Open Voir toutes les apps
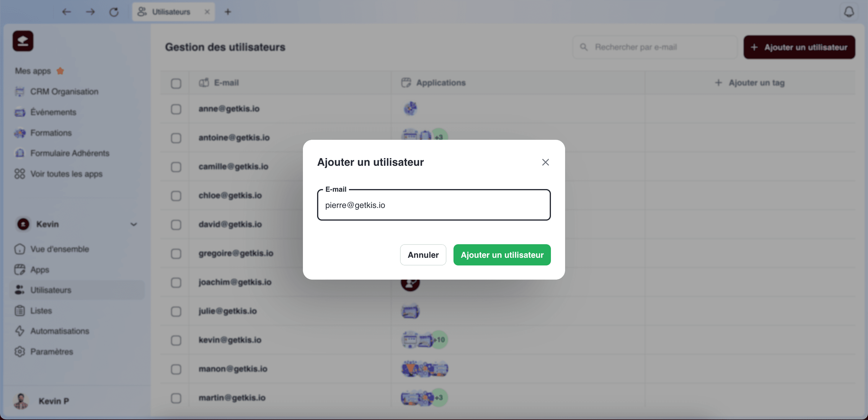Screen dimensions: 868x420 click(x=59, y=174)
